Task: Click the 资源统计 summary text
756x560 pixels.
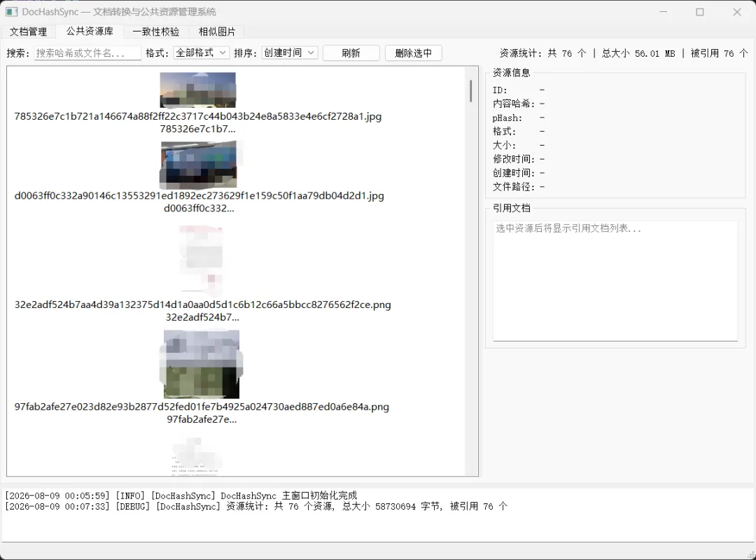Action: (624, 53)
